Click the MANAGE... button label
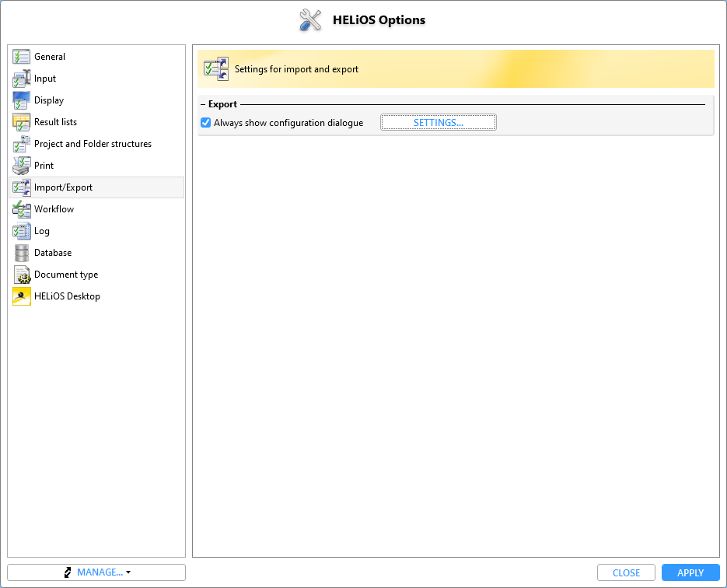The width and height of the screenshot is (727, 588). 100,572
